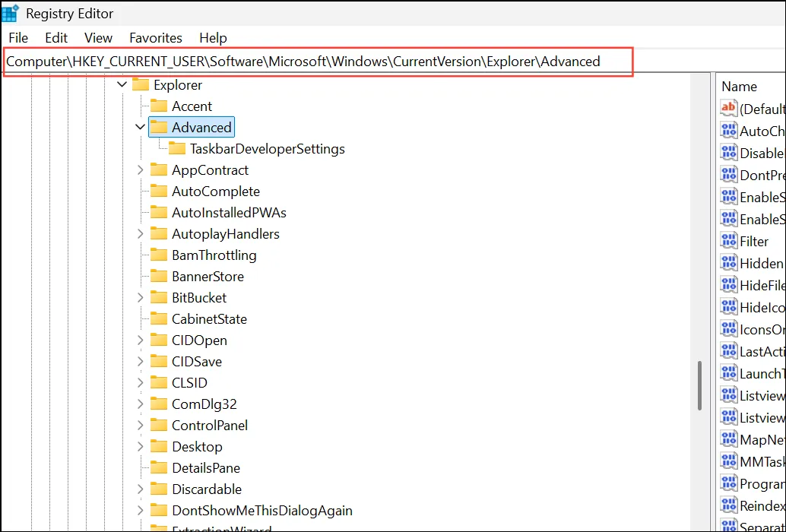Select the Accent key label
Image resolution: width=786 pixels, height=532 pixels.
pyautogui.click(x=192, y=106)
